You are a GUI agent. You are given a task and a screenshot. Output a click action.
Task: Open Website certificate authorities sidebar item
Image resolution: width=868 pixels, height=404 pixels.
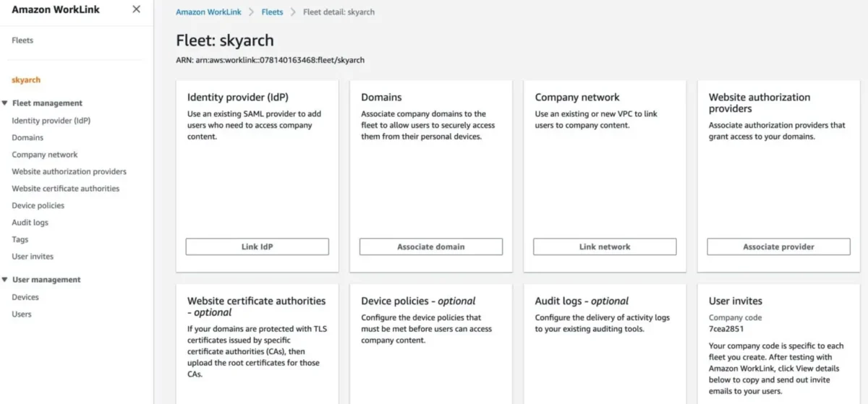66,189
